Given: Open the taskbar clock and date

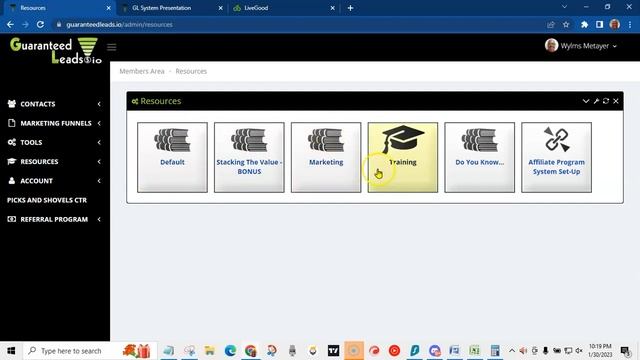Looking at the screenshot, I should [x=600, y=351].
